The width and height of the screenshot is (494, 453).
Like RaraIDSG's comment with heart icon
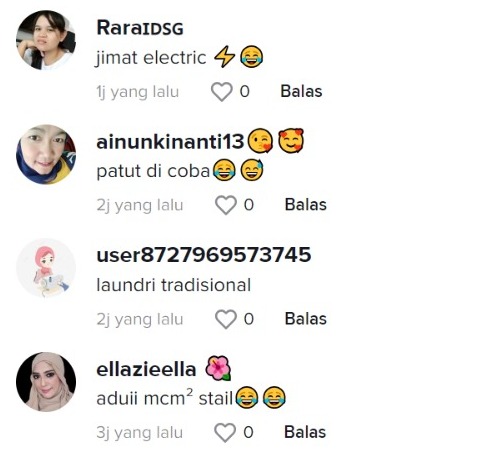[x=222, y=91]
